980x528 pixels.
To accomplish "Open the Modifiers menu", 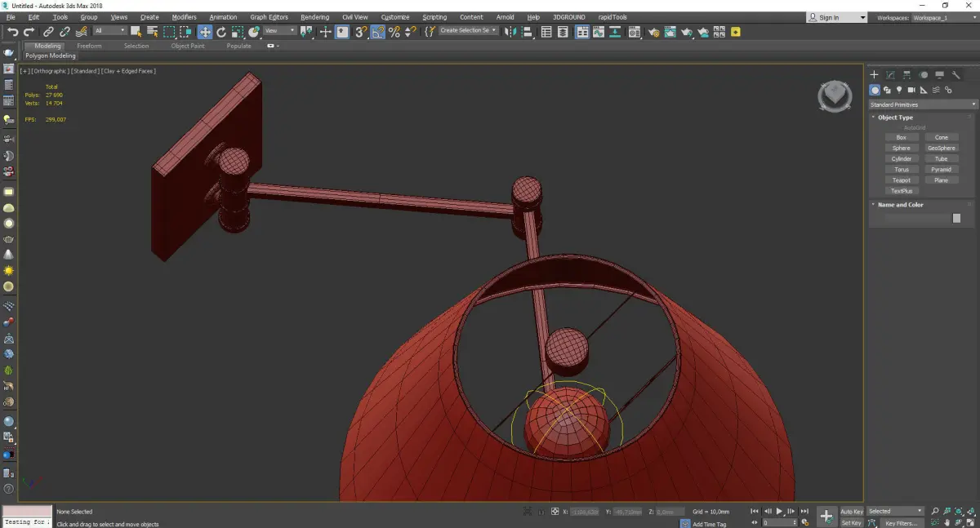I will tap(184, 17).
